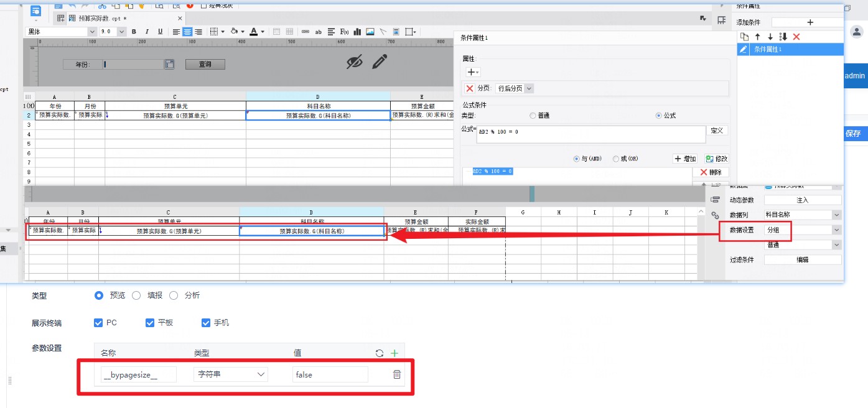Toggle bold formatting in designer toolbar
The image size is (868, 408).
click(134, 32)
